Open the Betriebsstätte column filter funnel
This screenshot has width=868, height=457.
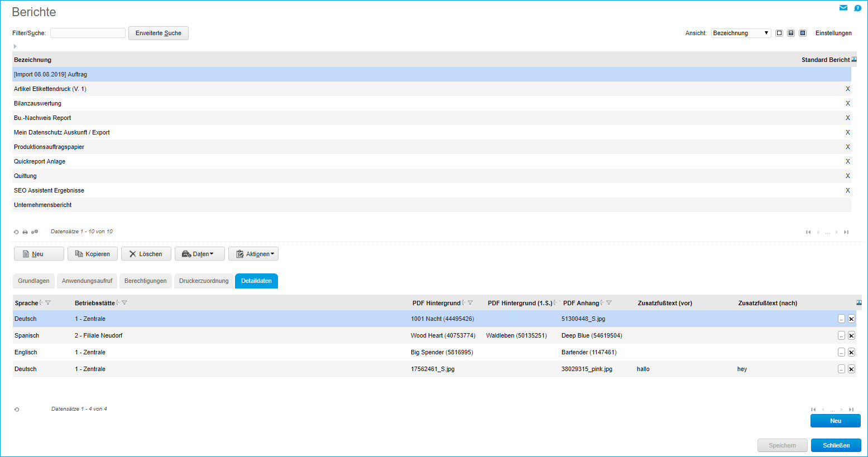[124, 302]
